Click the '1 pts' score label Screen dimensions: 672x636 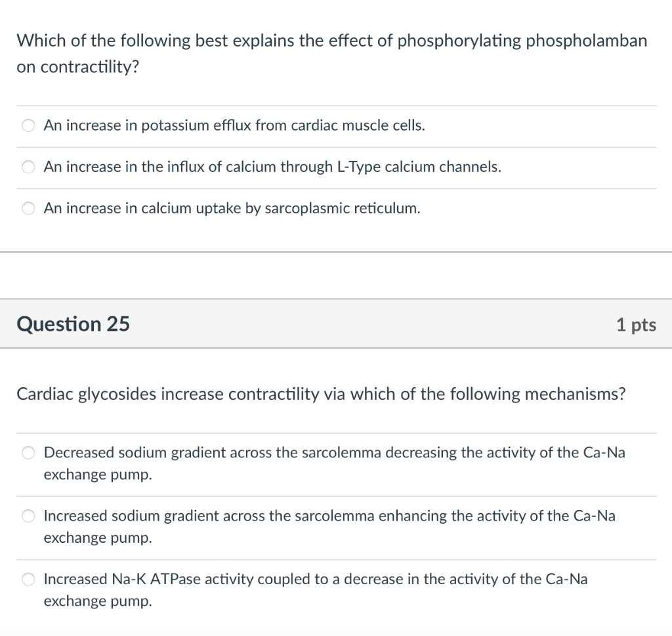(635, 325)
